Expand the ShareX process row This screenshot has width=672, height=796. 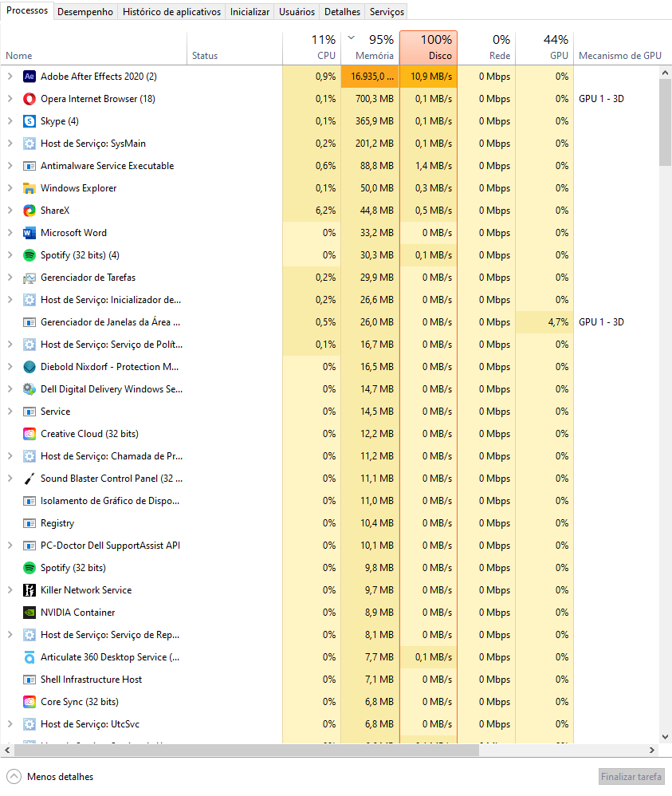coord(10,211)
